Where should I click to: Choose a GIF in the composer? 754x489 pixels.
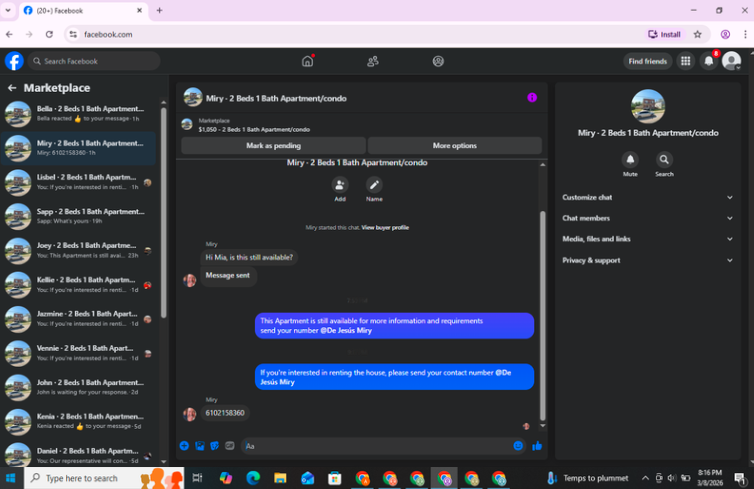(x=230, y=446)
